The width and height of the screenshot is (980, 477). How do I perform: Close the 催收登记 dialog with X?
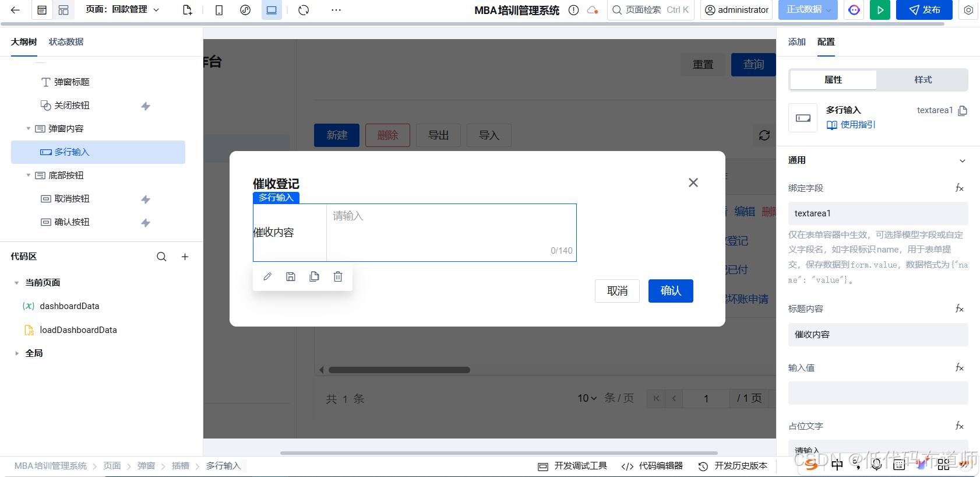[693, 183]
